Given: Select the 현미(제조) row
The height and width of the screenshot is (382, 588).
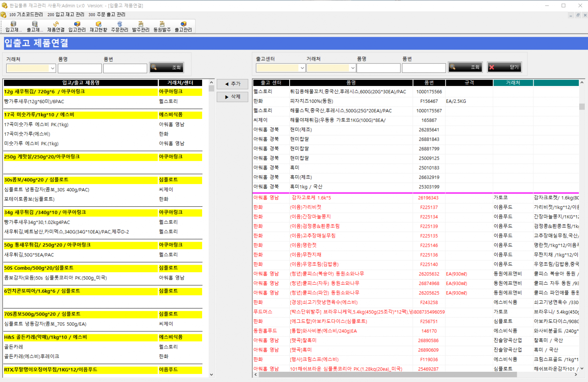Looking at the screenshot, I should [x=416, y=130].
